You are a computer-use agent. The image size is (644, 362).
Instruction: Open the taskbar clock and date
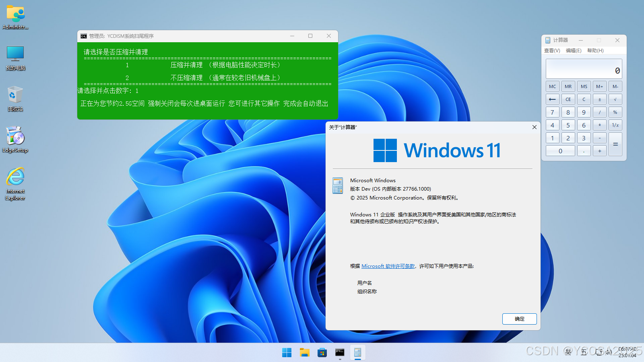point(627,352)
